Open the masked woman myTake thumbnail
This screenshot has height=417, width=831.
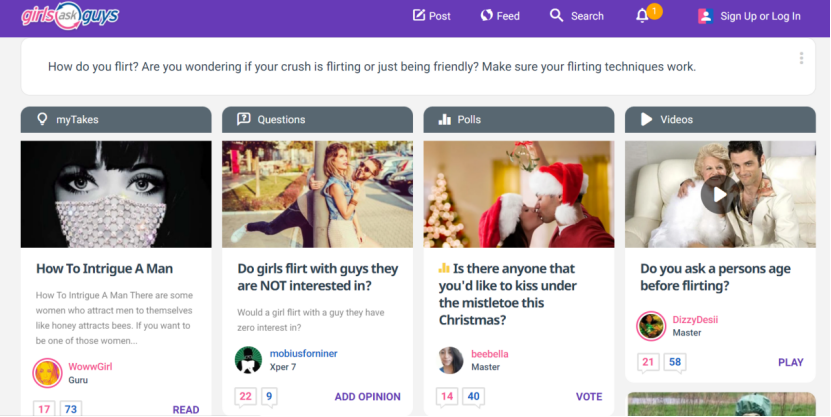tap(116, 194)
